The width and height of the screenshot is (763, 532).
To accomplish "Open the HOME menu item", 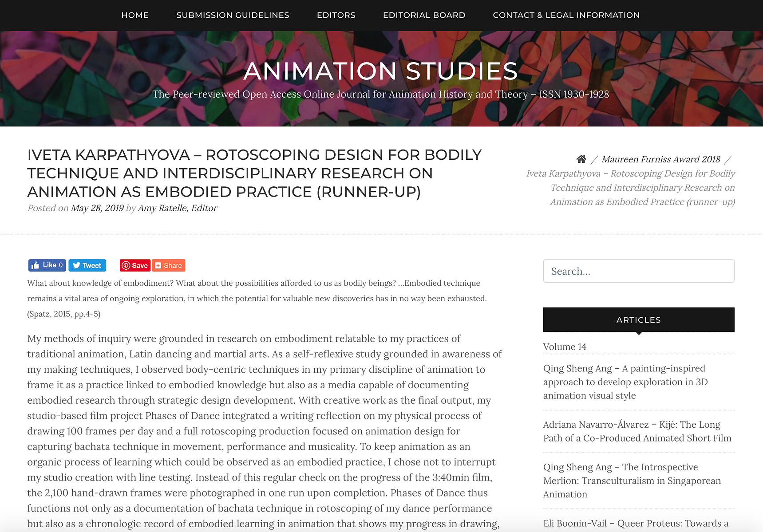I will tap(135, 15).
